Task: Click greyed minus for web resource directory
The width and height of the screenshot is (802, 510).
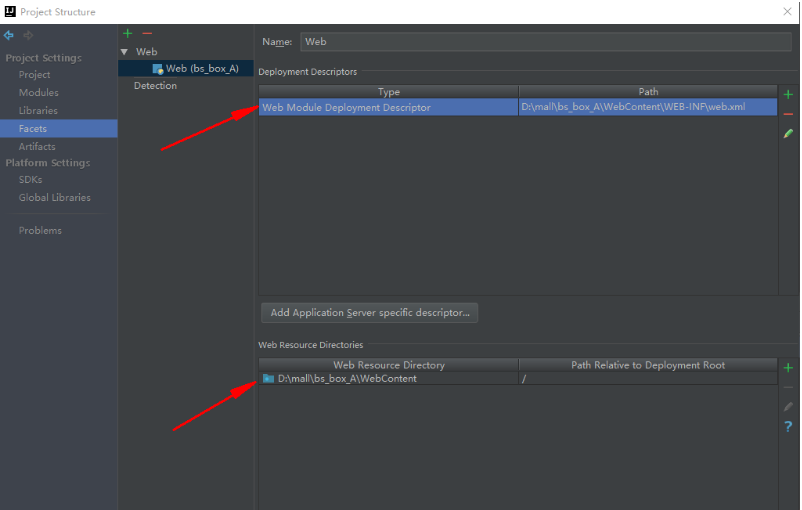Action: pyautogui.click(x=788, y=387)
